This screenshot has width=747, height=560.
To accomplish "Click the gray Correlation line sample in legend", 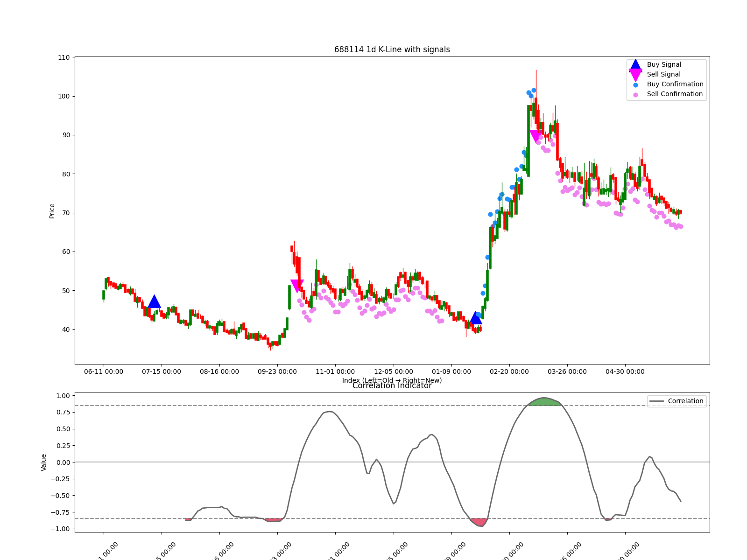I will click(x=656, y=401).
